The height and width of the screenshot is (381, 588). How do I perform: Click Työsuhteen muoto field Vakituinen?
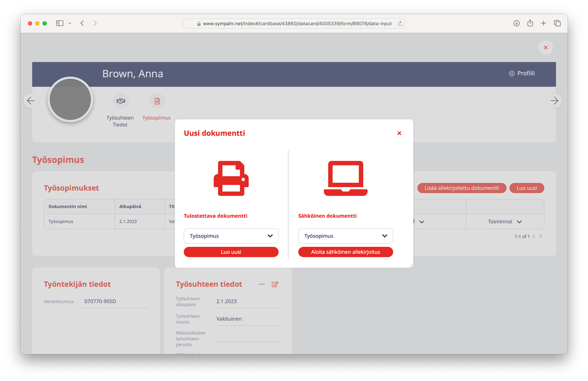pyautogui.click(x=247, y=319)
